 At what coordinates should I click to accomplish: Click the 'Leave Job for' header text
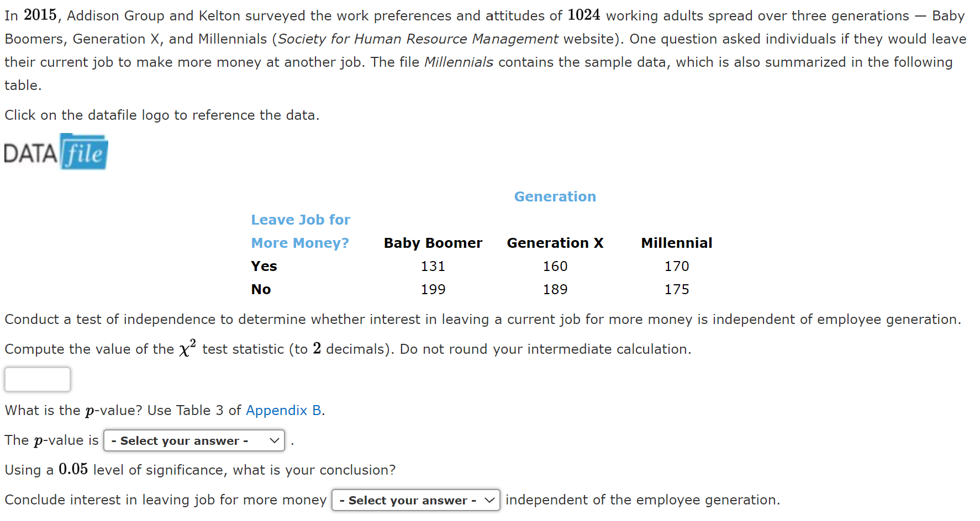301,220
